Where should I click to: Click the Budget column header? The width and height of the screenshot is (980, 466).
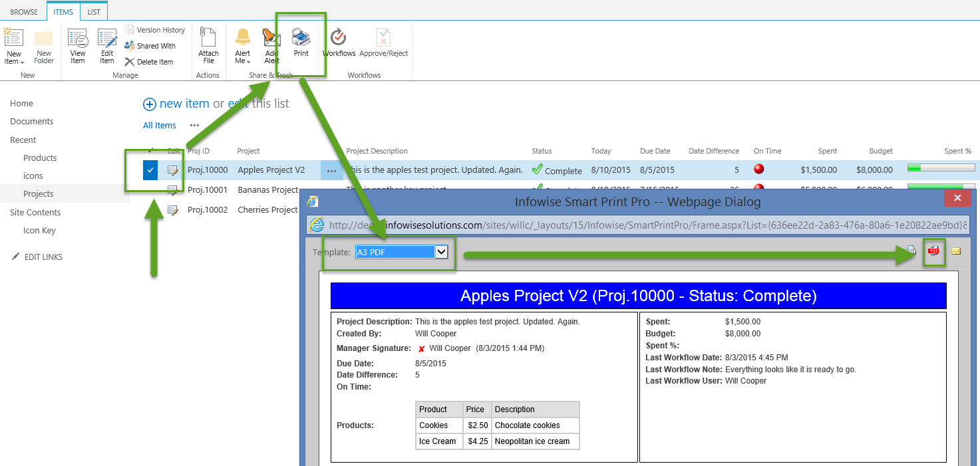point(881,152)
